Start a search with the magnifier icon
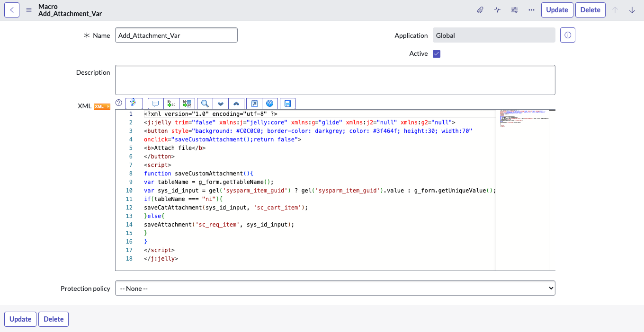 pyautogui.click(x=205, y=104)
